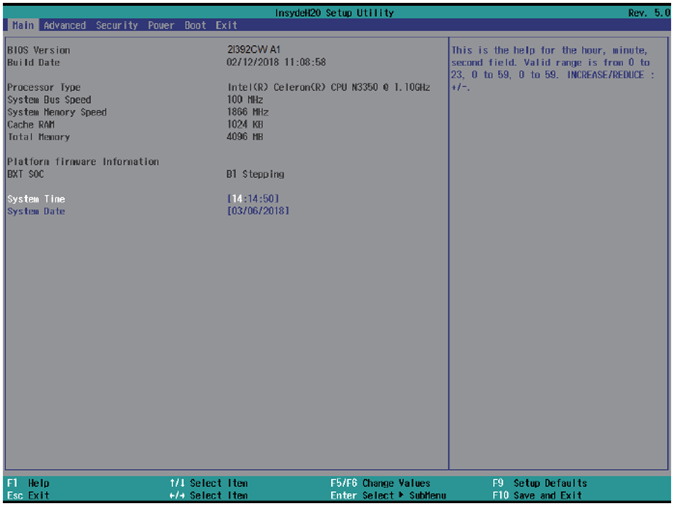Screen dimensions: 674x507
Task: Click the 1024 KB cache value
Action: pyautogui.click(x=245, y=125)
